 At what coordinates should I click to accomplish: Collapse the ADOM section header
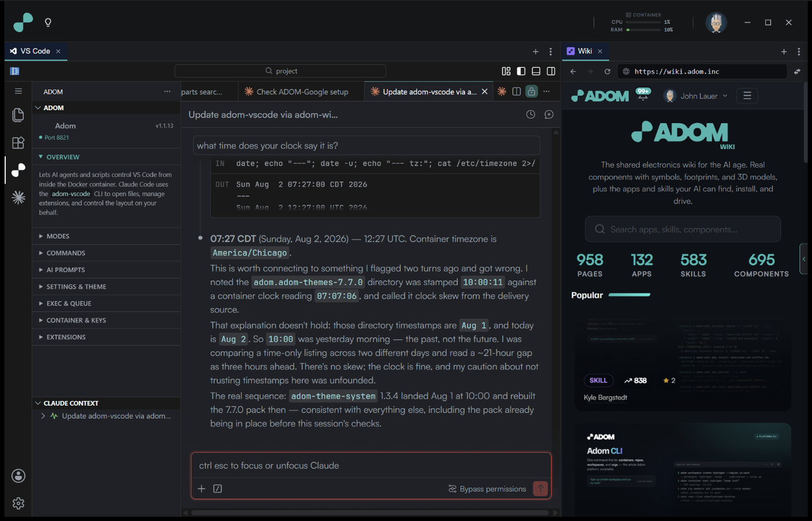pyautogui.click(x=106, y=108)
